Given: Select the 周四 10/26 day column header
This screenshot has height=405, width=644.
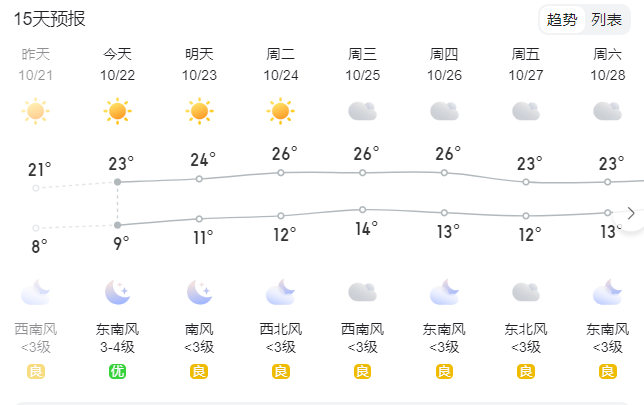Looking at the screenshot, I should [x=444, y=64].
